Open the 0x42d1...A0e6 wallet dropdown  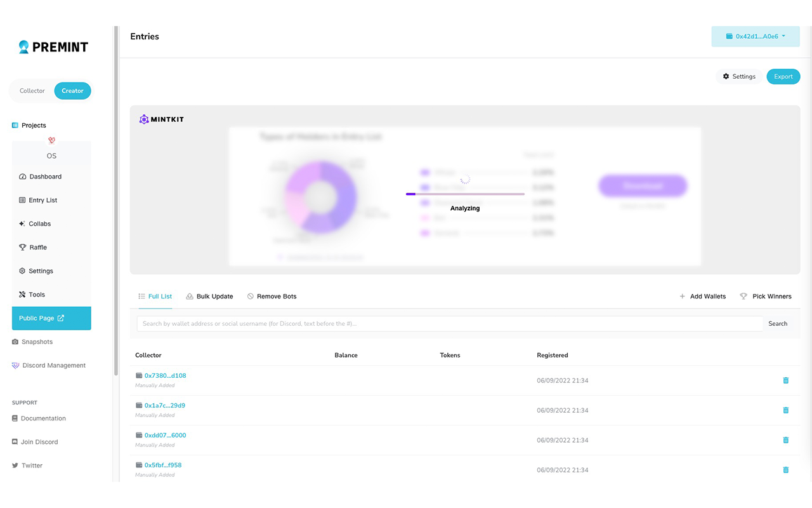coord(755,37)
